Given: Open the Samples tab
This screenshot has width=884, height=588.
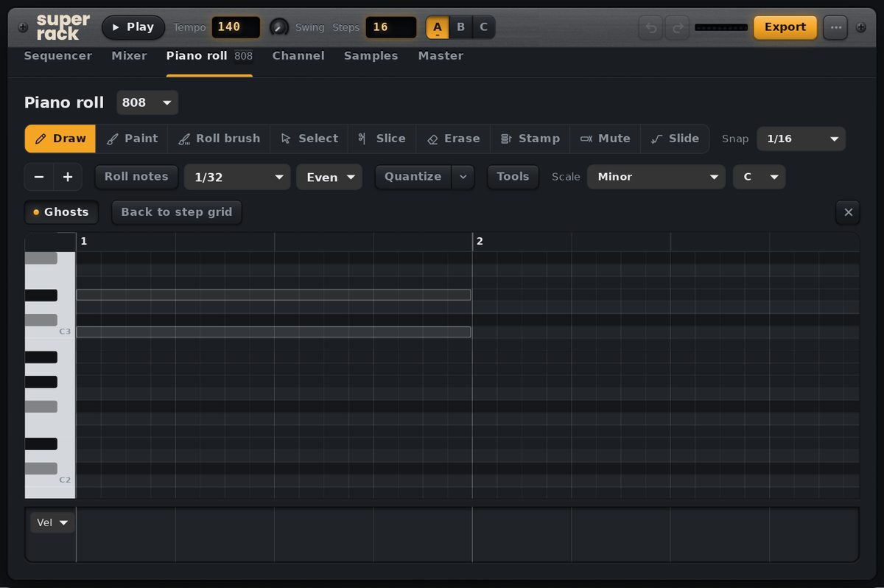Looking at the screenshot, I should pos(371,56).
